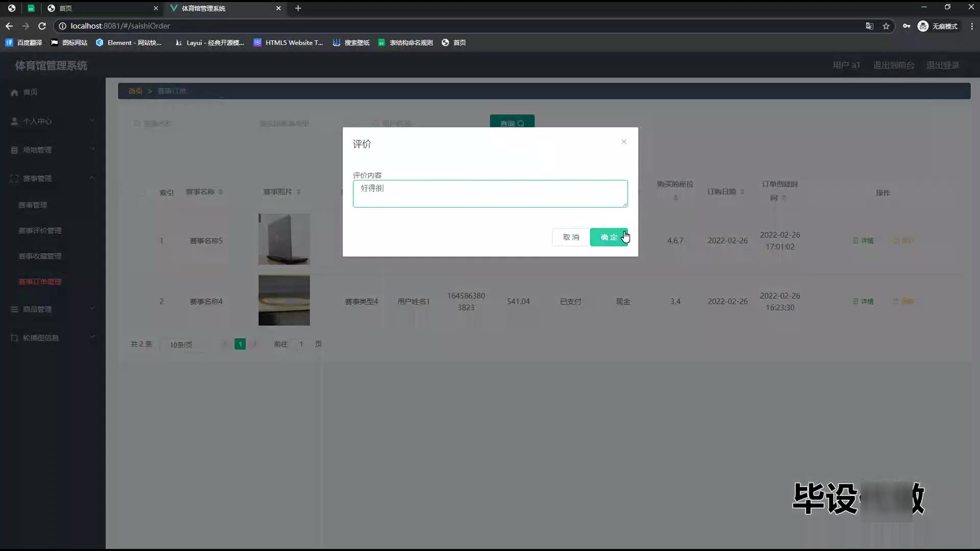This screenshot has width=980, height=551.
Task: Click the 用户姓名 search field
Action: 426,123
